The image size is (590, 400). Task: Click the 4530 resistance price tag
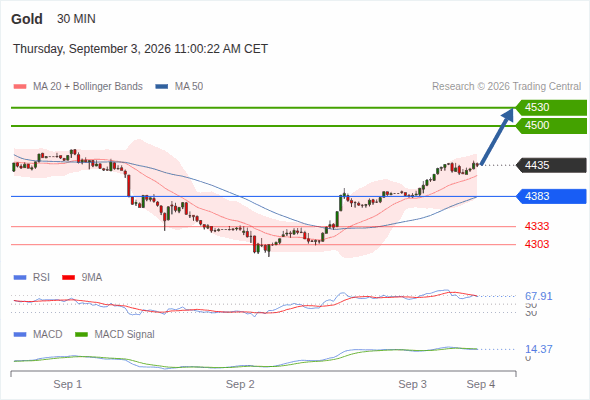(x=551, y=107)
